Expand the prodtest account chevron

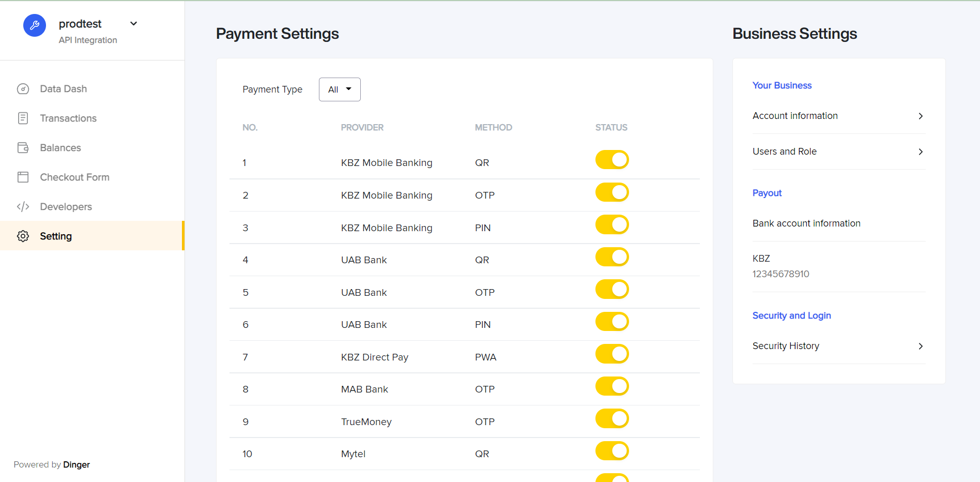pos(134,24)
